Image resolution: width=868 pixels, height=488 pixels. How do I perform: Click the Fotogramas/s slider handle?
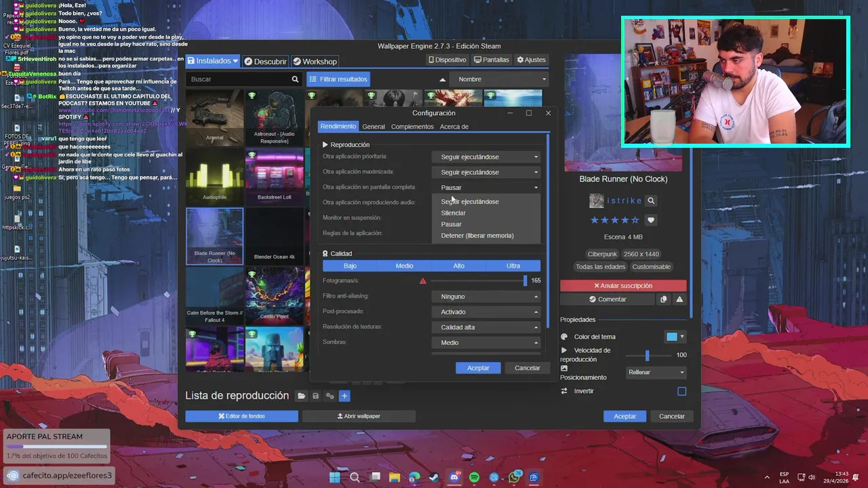(525, 281)
